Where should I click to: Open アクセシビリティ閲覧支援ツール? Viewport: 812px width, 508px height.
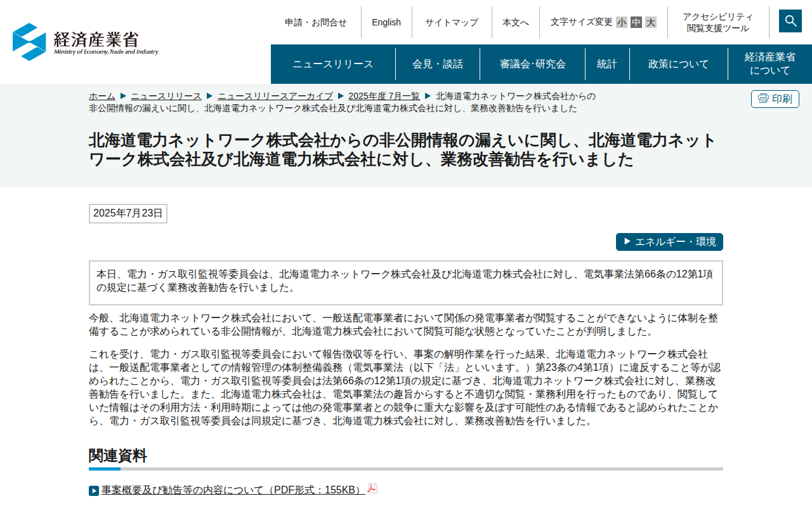pyautogui.click(x=718, y=22)
